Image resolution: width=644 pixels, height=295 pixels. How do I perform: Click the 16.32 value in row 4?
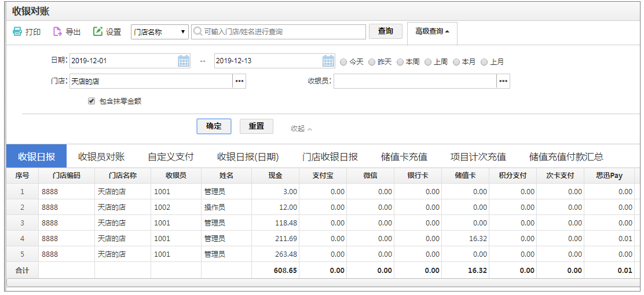pyautogui.click(x=466, y=238)
